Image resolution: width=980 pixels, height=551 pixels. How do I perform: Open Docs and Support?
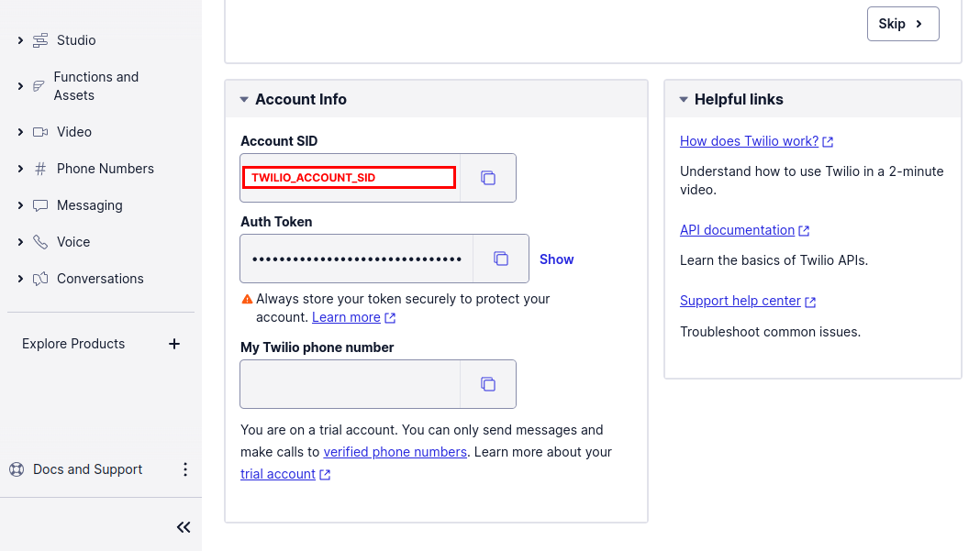(x=87, y=469)
